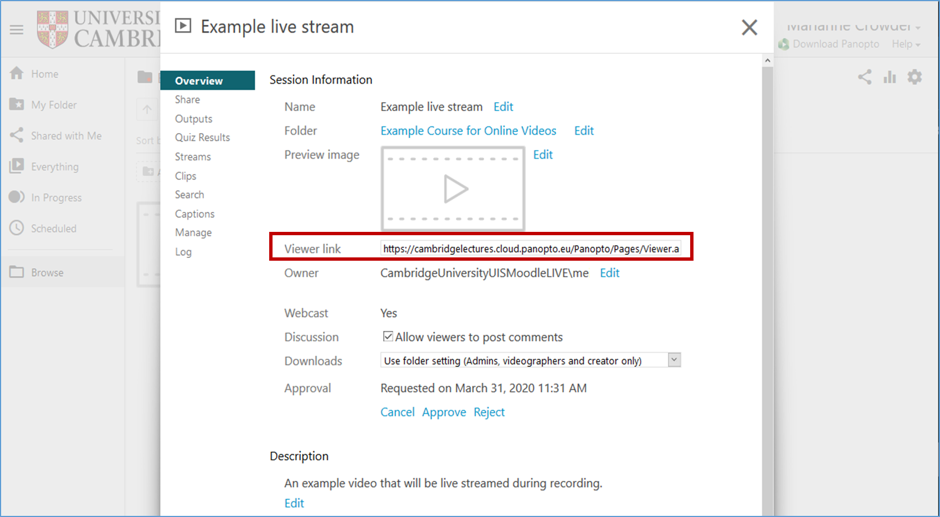Click the preview image thumbnail

click(453, 189)
